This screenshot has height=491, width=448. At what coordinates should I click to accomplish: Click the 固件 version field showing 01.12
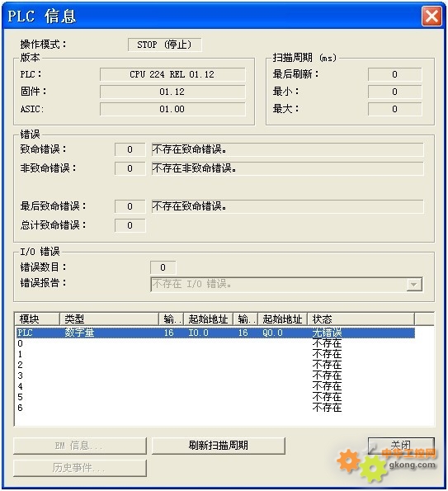(172, 92)
